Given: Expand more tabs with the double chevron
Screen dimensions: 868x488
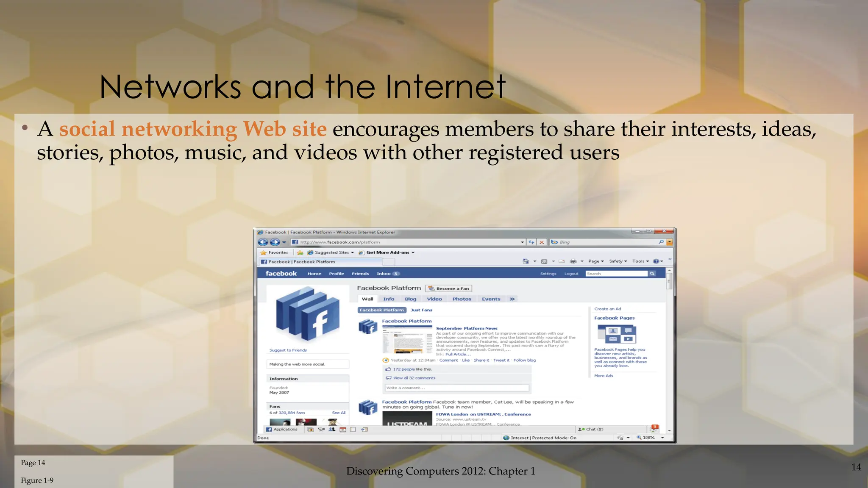Looking at the screenshot, I should [x=512, y=299].
